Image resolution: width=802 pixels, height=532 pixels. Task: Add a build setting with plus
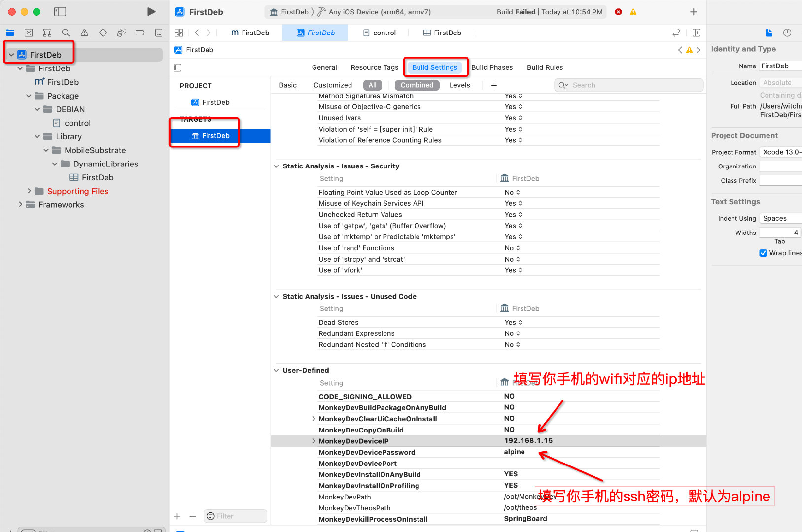494,85
